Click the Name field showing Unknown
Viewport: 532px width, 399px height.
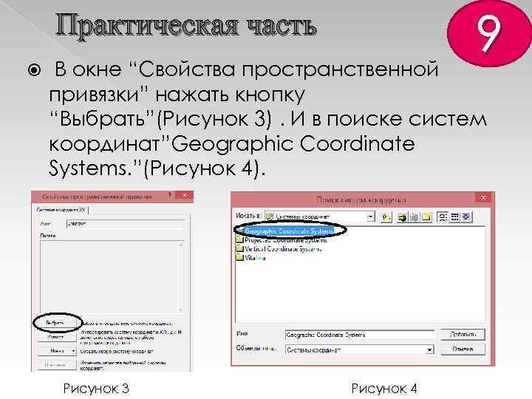126,224
